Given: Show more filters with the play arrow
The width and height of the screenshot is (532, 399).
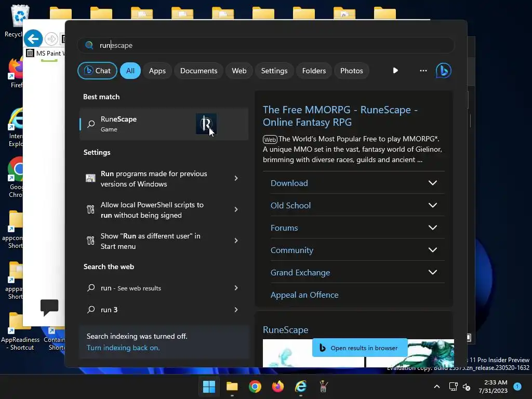Looking at the screenshot, I should point(395,71).
